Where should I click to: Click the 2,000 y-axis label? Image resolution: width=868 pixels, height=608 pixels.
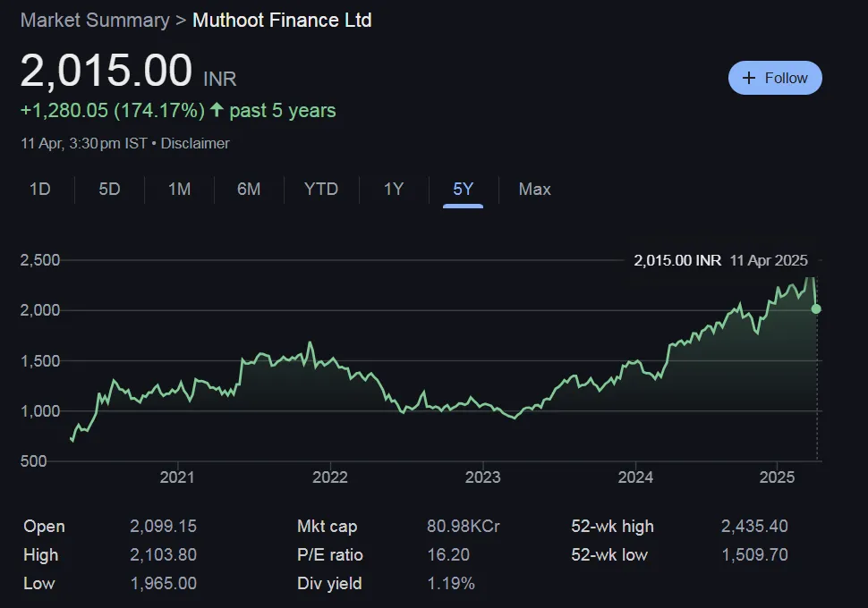tap(40, 310)
